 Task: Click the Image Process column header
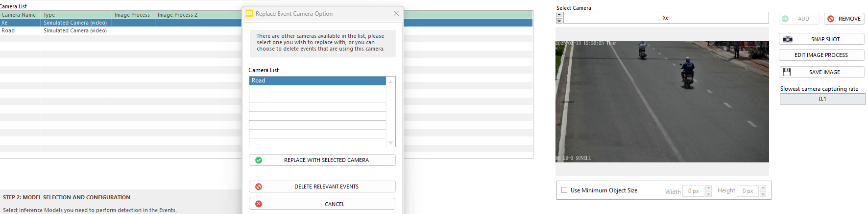pos(132,15)
